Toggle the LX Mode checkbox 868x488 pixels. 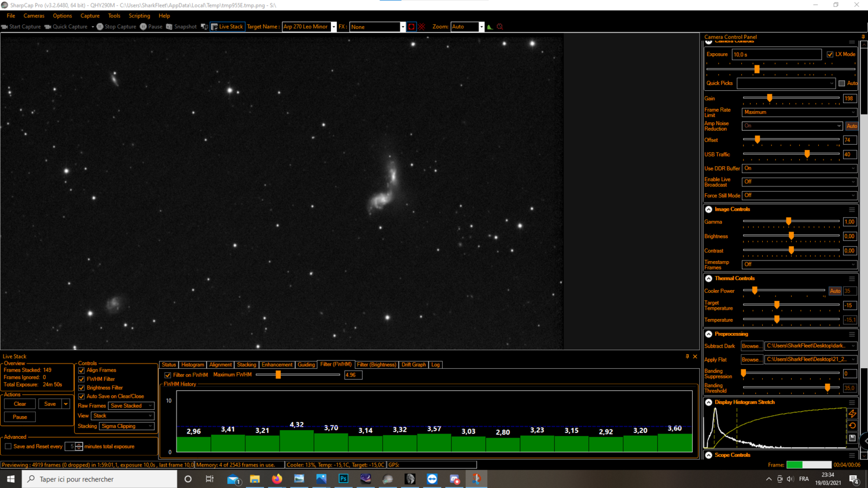830,54
